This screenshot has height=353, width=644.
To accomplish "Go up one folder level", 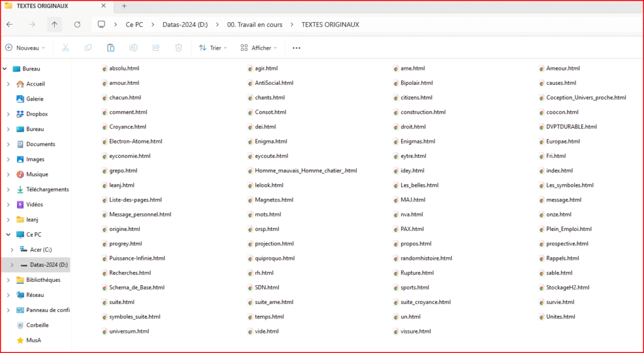I will [55, 25].
